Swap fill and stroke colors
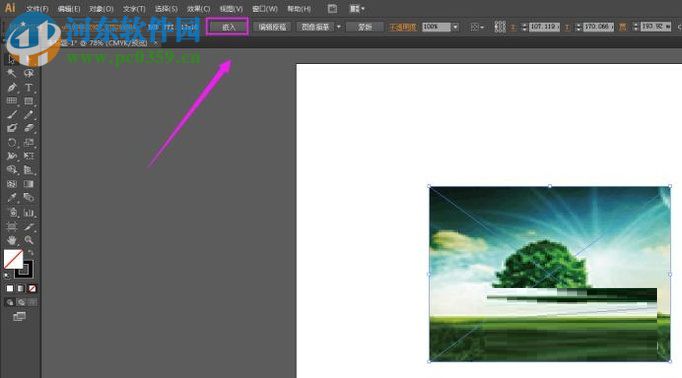682x378 pixels. 30,253
